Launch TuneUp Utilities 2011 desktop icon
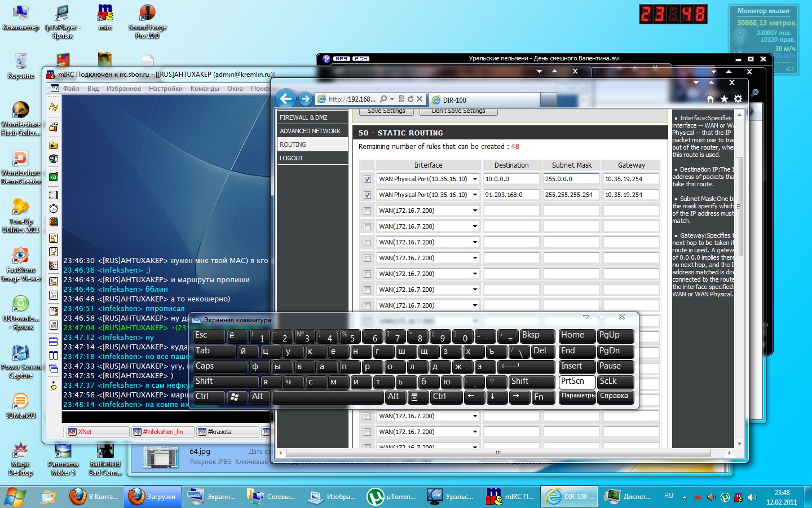Image resolution: width=812 pixels, height=508 pixels. coord(21,216)
